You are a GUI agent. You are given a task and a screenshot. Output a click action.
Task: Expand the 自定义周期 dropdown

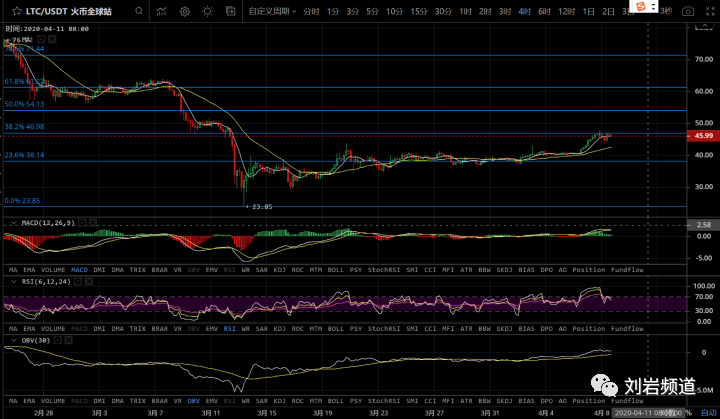point(272,11)
